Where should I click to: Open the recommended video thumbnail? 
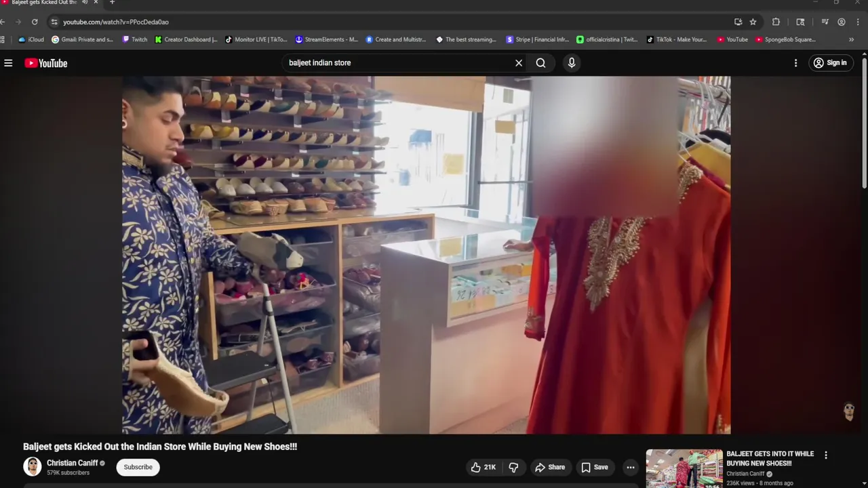[684, 468]
